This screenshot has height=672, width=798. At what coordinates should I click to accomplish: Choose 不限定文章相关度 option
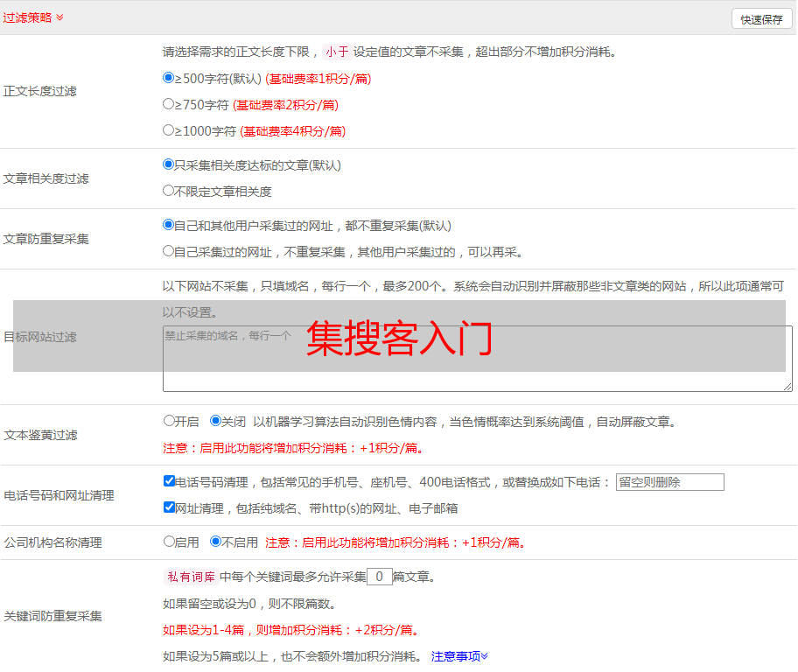(169, 191)
